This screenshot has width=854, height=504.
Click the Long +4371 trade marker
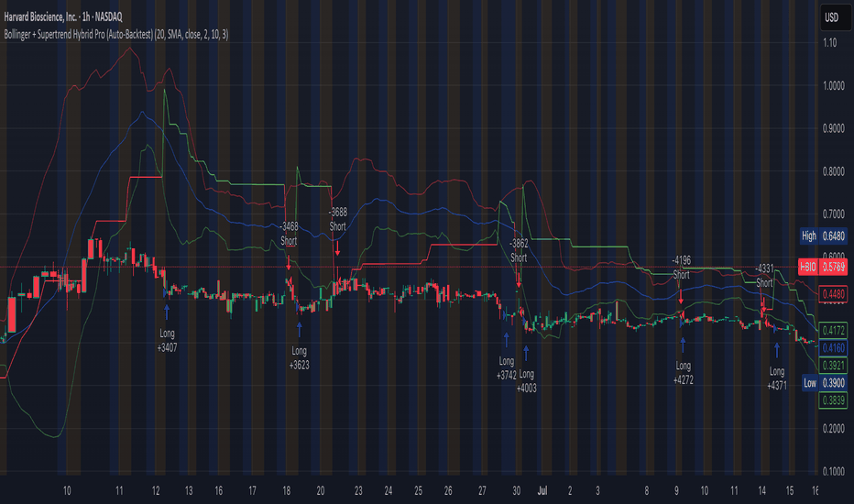pyautogui.click(x=777, y=378)
